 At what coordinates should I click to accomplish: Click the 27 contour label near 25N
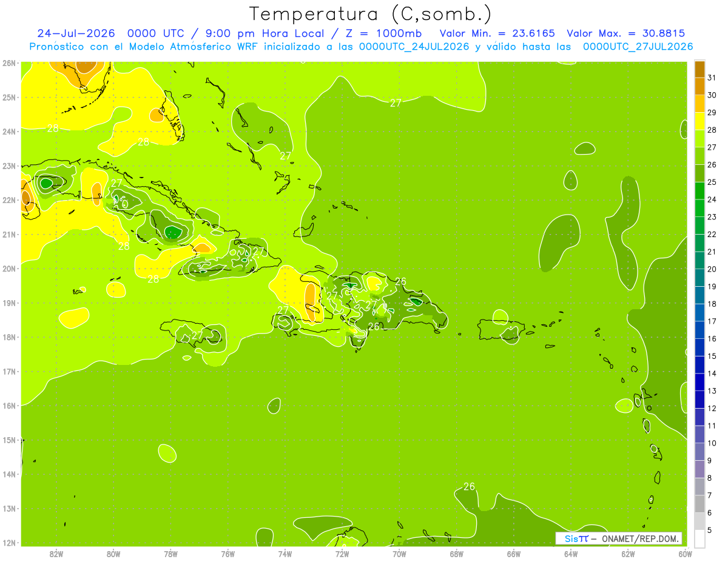point(396,103)
